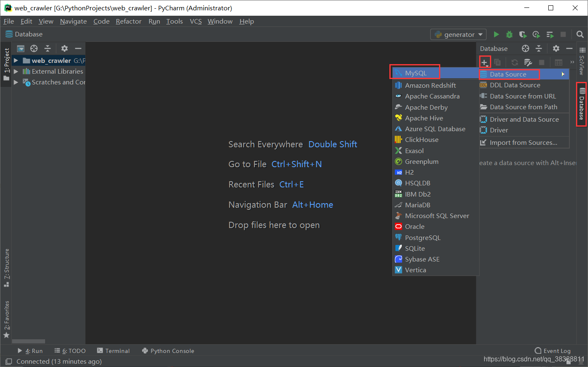
Task: Open Project panel settings gear
Action: [x=65, y=48]
